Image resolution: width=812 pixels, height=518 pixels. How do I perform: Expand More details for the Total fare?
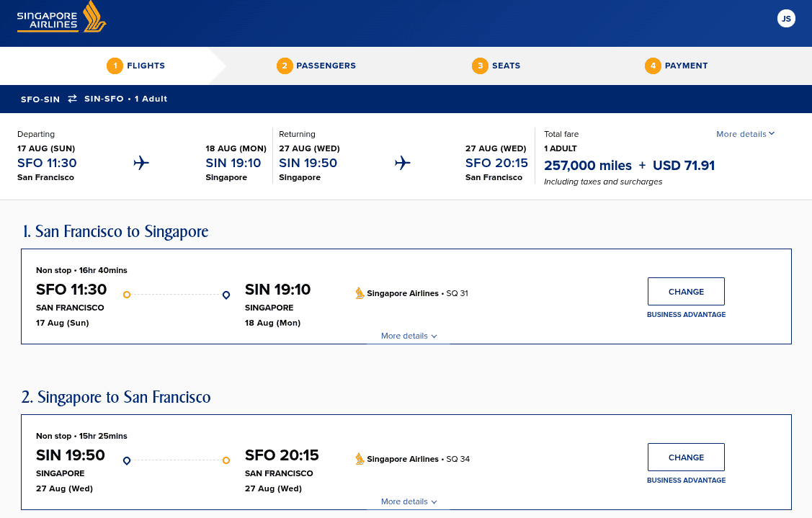pyautogui.click(x=745, y=134)
